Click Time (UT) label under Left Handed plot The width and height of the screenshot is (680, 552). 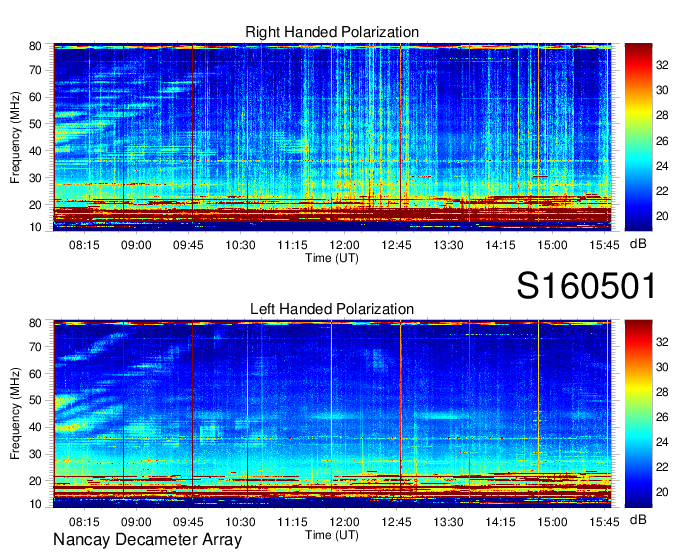tap(332, 535)
